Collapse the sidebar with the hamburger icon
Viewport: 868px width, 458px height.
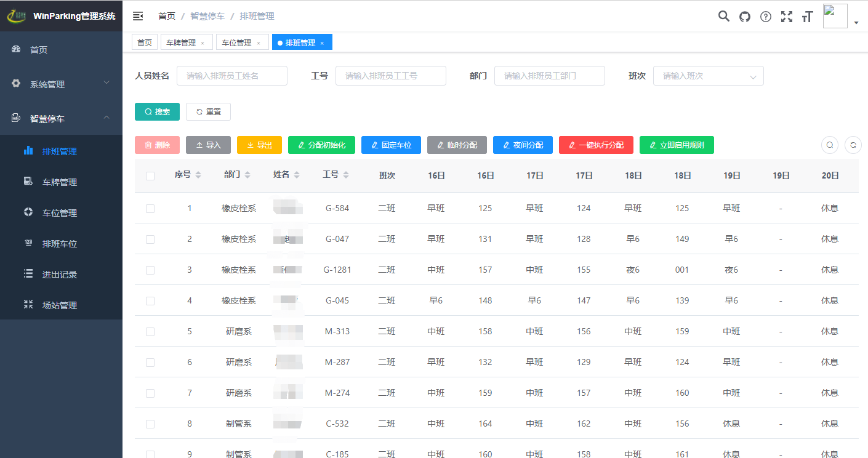point(138,17)
